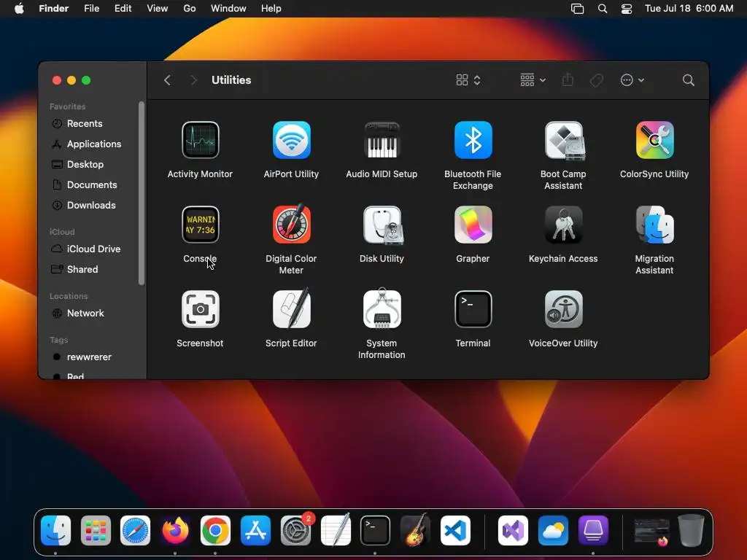Click the date and time clock
The image size is (747, 560).
pos(689,9)
